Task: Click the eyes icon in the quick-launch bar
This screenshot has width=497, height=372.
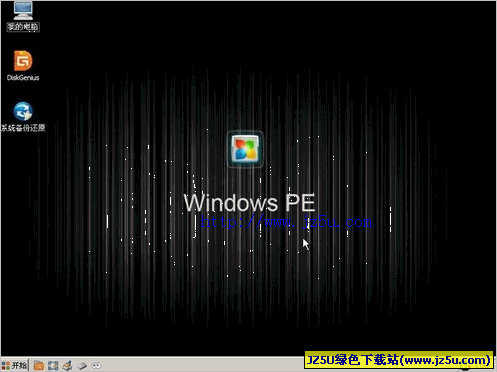Action: tap(96, 366)
